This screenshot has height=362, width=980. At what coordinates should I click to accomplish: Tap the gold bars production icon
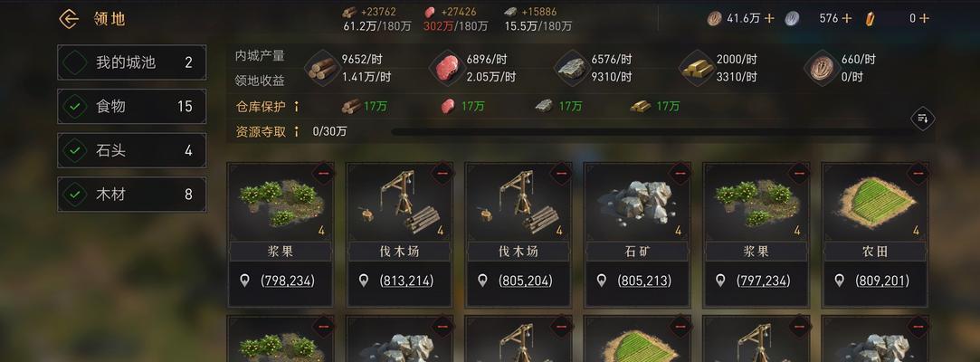pyautogui.click(x=698, y=68)
